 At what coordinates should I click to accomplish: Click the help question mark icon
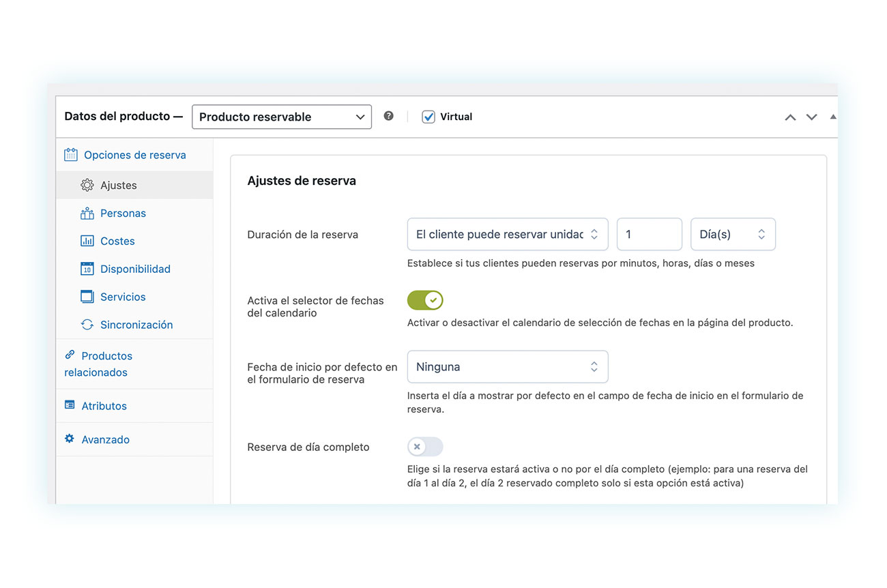point(388,116)
